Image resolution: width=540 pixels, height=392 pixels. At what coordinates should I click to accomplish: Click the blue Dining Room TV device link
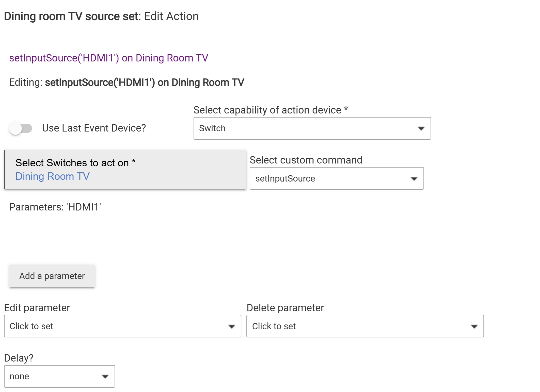tap(53, 176)
